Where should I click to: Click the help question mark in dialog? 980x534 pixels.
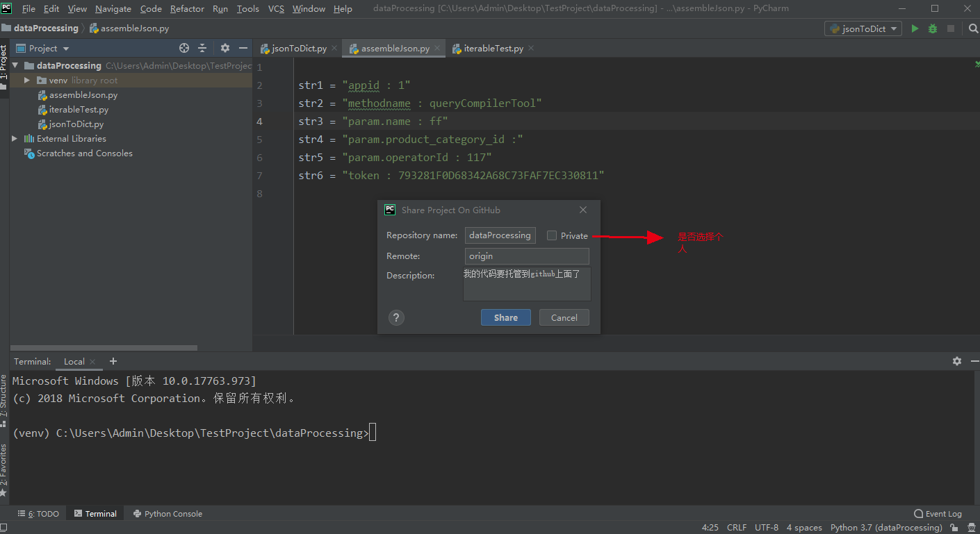pyautogui.click(x=396, y=317)
